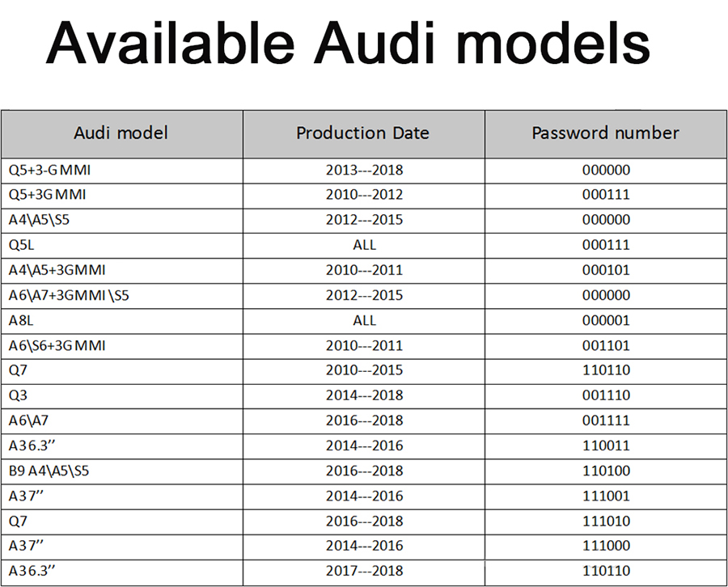Image resolution: width=728 pixels, height=587 pixels.
Task: Click the B9 A4\A5\S5 model cell
Action: coord(49,471)
